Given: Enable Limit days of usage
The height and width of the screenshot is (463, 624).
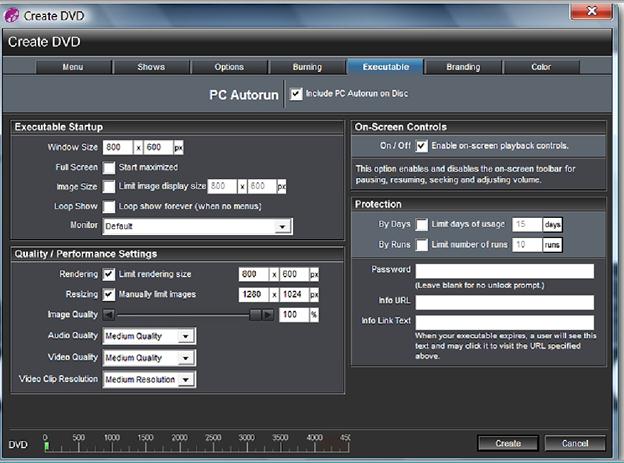Looking at the screenshot, I should tap(421, 225).
